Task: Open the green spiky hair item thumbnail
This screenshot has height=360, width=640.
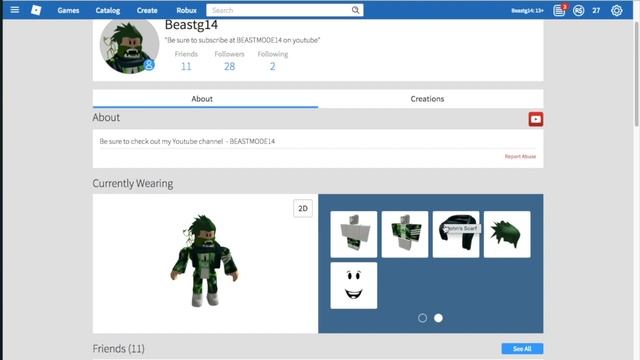Action: 507,234
